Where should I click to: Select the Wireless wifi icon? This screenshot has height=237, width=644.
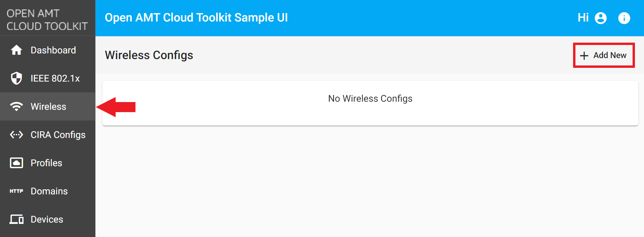(x=16, y=106)
